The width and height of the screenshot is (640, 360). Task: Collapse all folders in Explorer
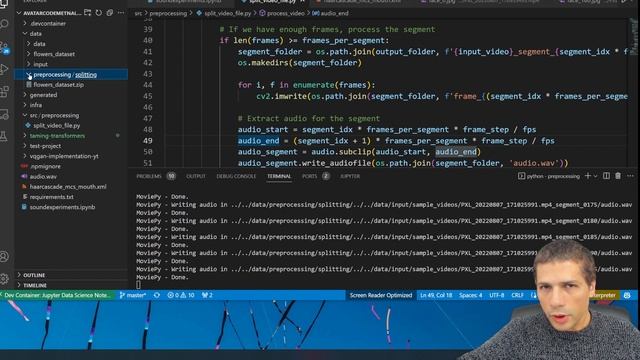point(110,13)
